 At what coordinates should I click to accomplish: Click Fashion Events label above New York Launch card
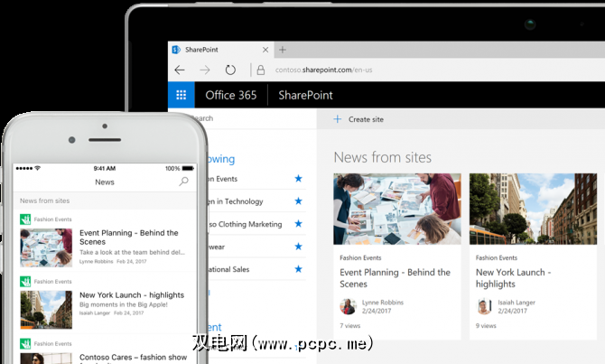pyautogui.click(x=497, y=257)
